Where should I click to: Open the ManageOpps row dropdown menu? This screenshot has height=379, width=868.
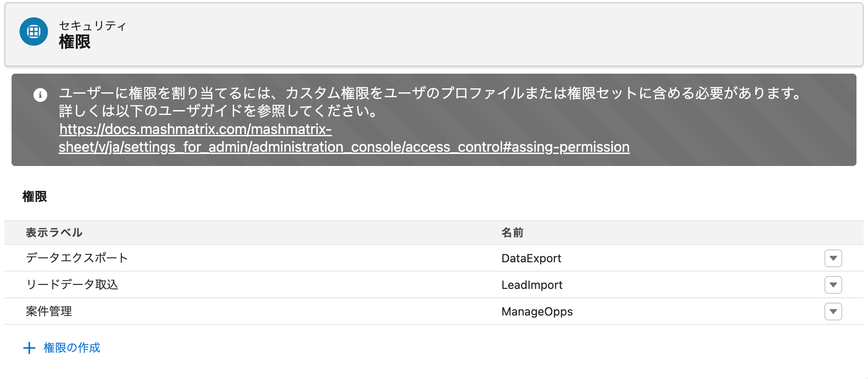click(x=833, y=312)
